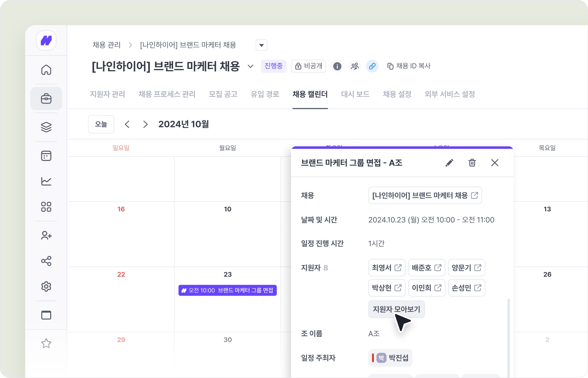Toggle the 비공개 private lock badge
Screen dimensions: 588x378
[x=309, y=66]
